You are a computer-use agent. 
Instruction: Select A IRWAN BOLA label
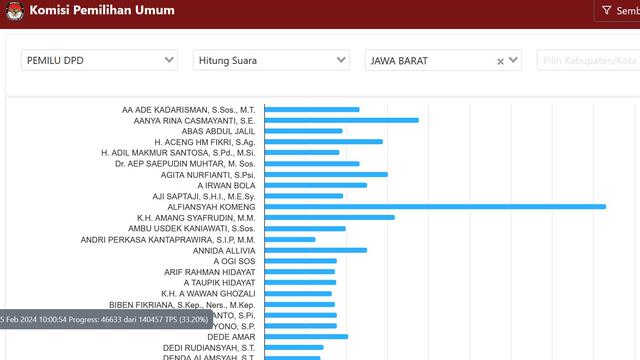[226, 185]
